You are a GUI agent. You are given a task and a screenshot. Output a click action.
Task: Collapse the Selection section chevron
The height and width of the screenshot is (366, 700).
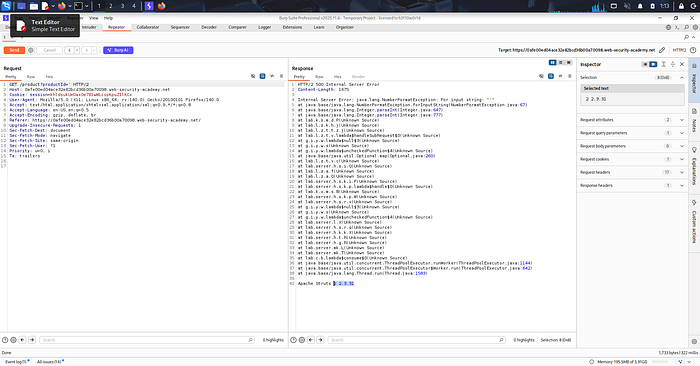[682, 78]
